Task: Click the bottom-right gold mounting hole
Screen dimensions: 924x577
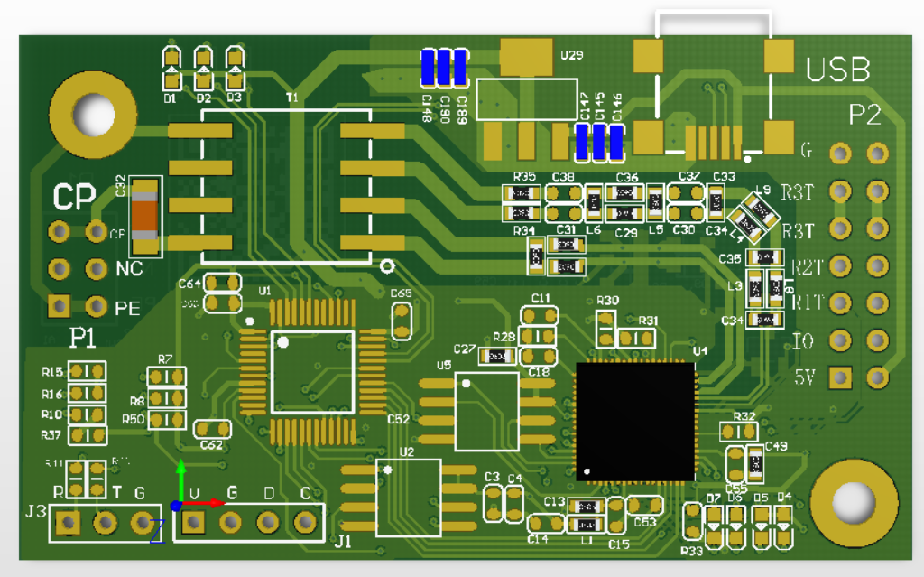Action: 854,503
